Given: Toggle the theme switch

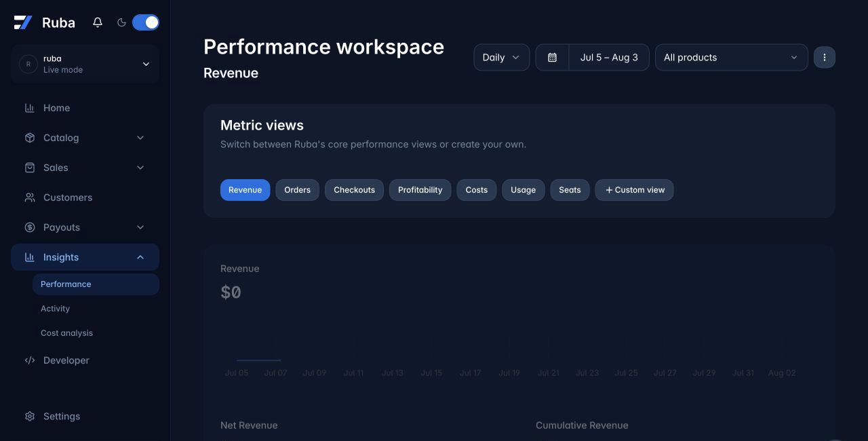Looking at the screenshot, I should click(x=146, y=22).
